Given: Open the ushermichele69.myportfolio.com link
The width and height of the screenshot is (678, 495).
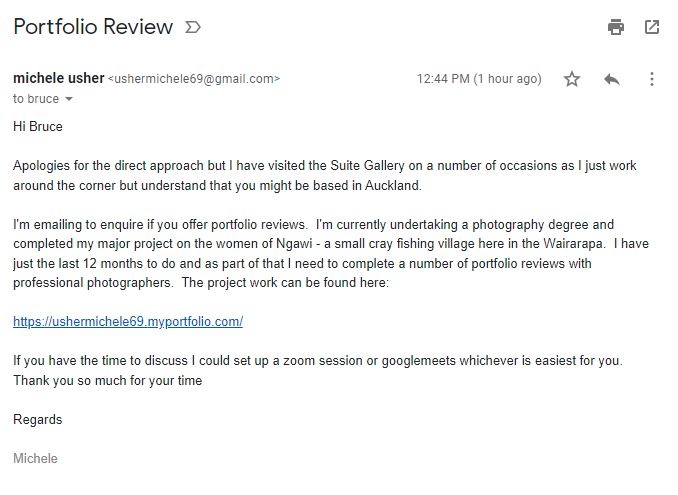Looking at the screenshot, I should coord(128,321).
